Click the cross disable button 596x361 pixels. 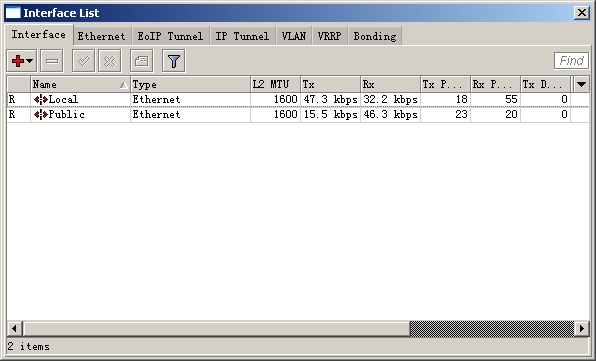pyautogui.click(x=109, y=61)
